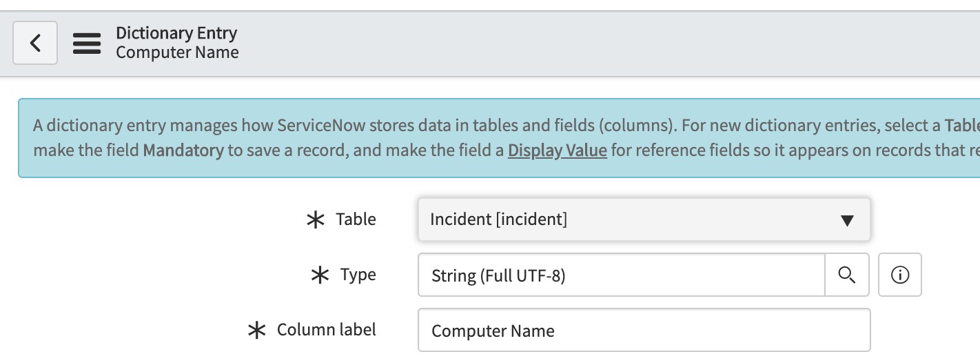Viewport: 980px width, 363px height.
Task: Click the mandatory asterisk beside Table
Action: tap(316, 220)
